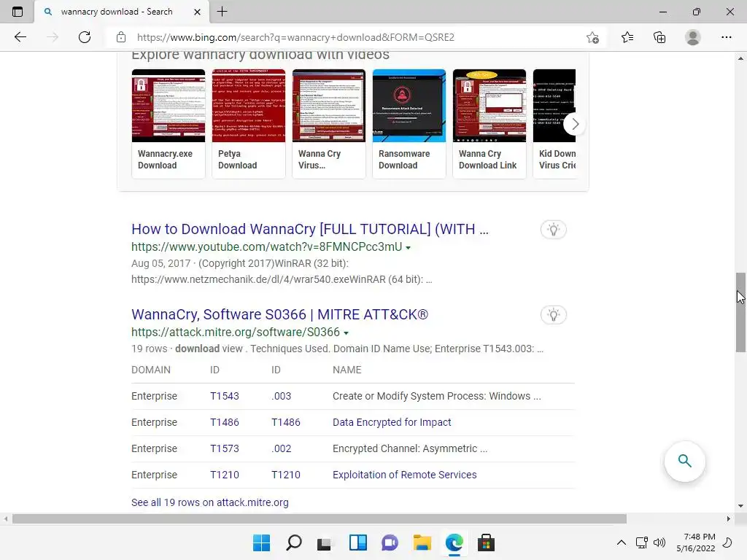
Task: Open T1573 technique ID link
Action: pos(225,448)
